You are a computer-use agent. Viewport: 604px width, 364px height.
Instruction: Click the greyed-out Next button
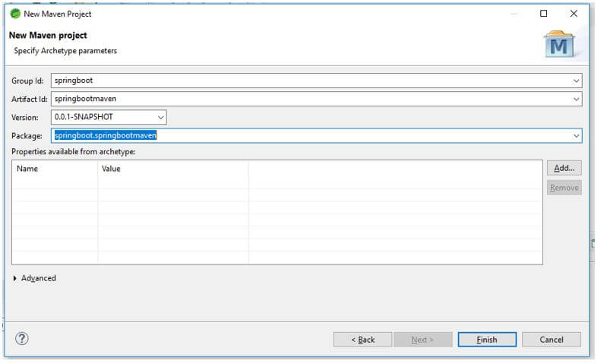point(422,340)
